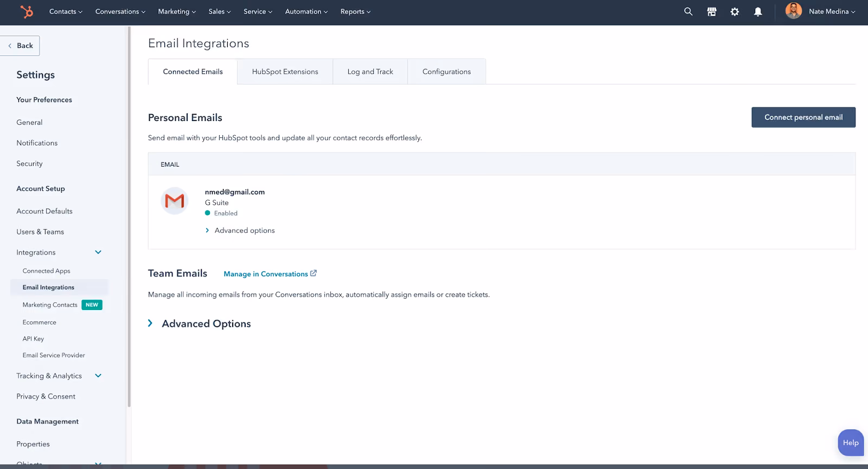Select Email Service Provider in sidebar
The image size is (868, 469).
(x=54, y=356)
